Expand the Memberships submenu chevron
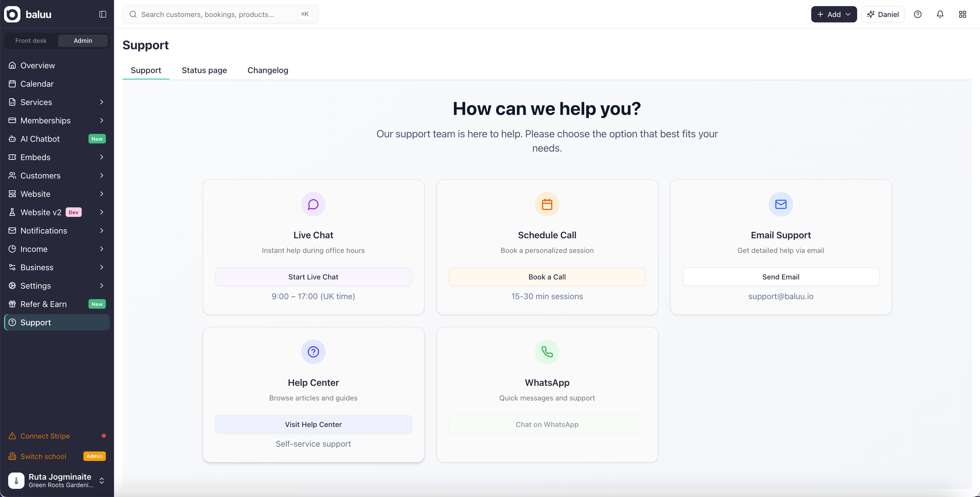This screenshot has width=980, height=497. (102, 120)
